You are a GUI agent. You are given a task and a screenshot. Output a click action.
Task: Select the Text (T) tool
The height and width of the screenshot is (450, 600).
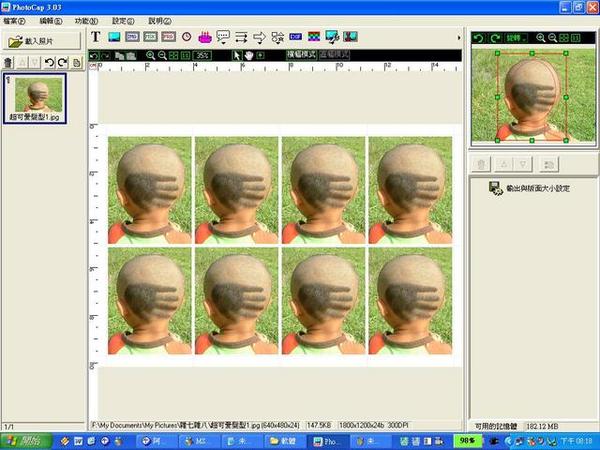pos(96,37)
